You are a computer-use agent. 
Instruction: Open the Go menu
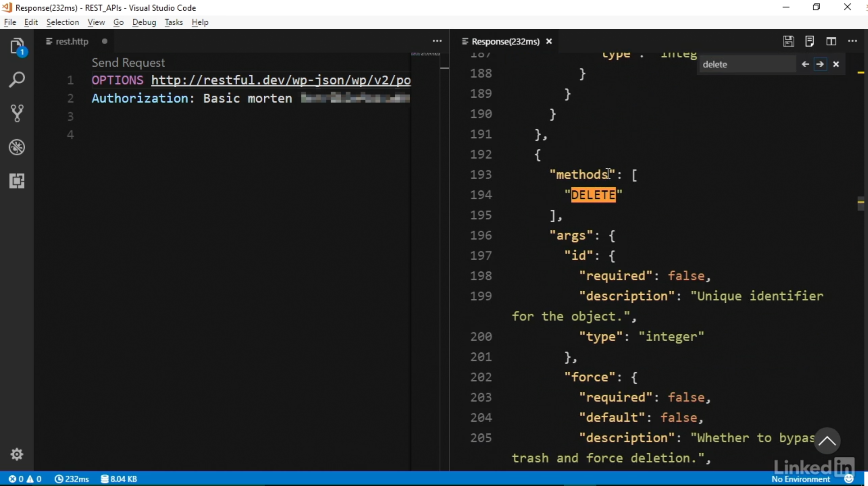(118, 22)
